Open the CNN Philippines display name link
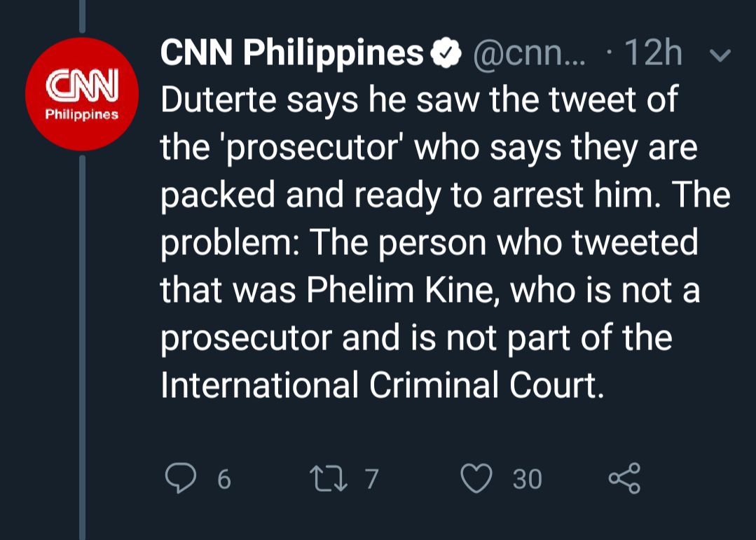Screen dimensions: 756x540 pos(292,54)
